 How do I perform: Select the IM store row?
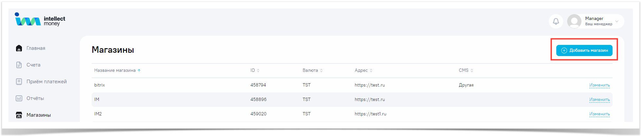tap(97, 99)
